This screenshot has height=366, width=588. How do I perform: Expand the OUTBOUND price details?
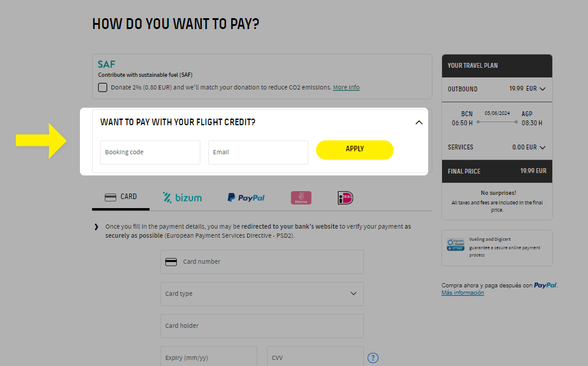543,89
